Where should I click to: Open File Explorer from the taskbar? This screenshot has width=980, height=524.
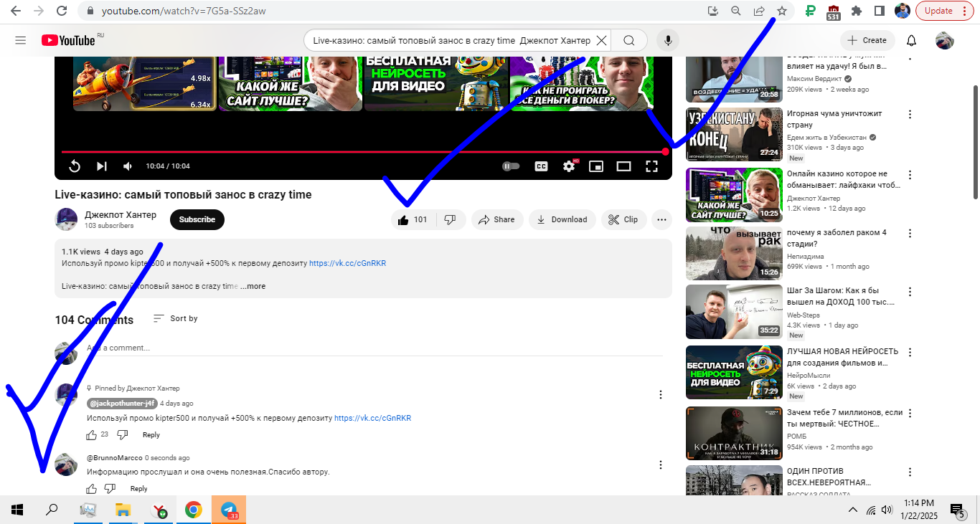click(123, 510)
